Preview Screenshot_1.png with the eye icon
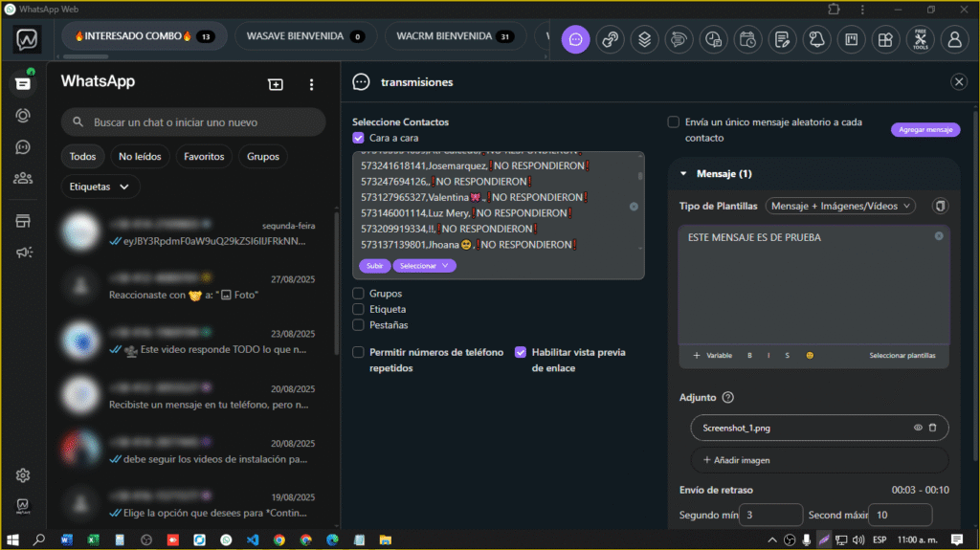Screen dimensions: 980x550 point(918,428)
